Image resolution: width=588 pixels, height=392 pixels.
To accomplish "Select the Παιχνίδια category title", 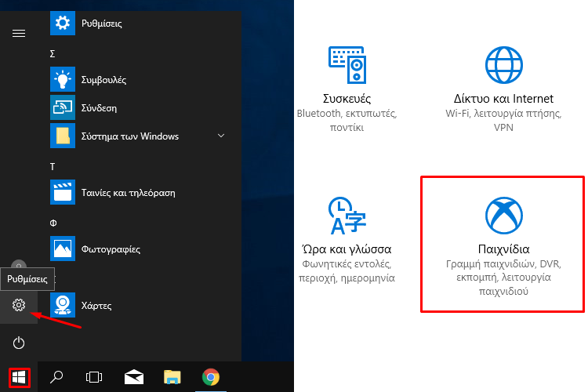I will coord(503,249).
